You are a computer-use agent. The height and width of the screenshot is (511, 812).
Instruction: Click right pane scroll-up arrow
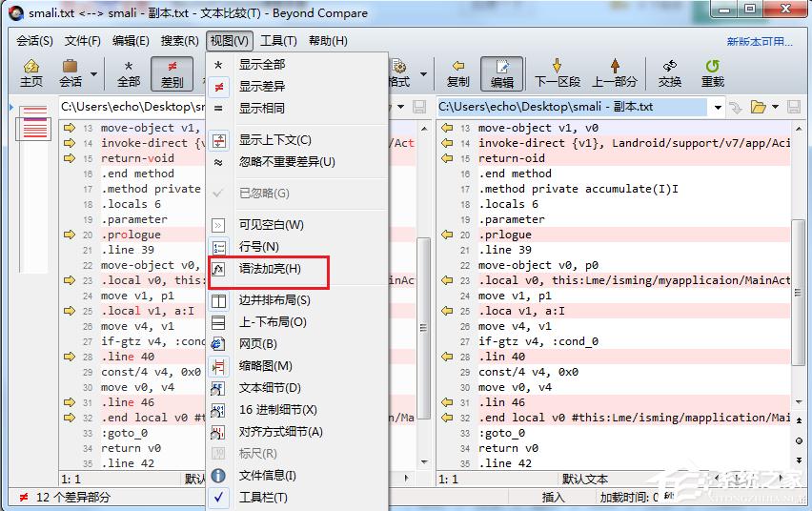pyautogui.click(x=799, y=128)
